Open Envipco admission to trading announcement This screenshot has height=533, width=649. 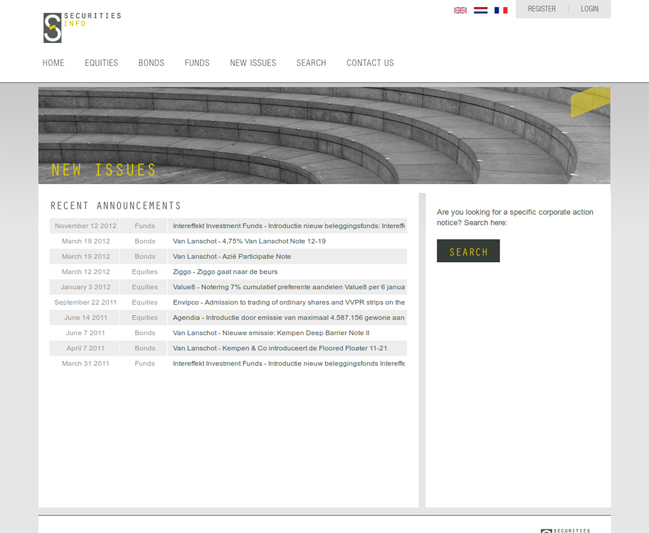[288, 303]
